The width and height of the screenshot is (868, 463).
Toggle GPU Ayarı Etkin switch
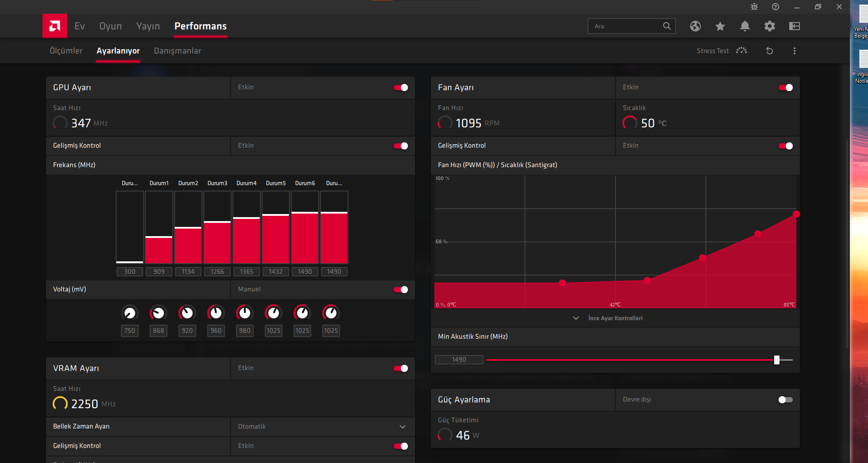point(401,88)
